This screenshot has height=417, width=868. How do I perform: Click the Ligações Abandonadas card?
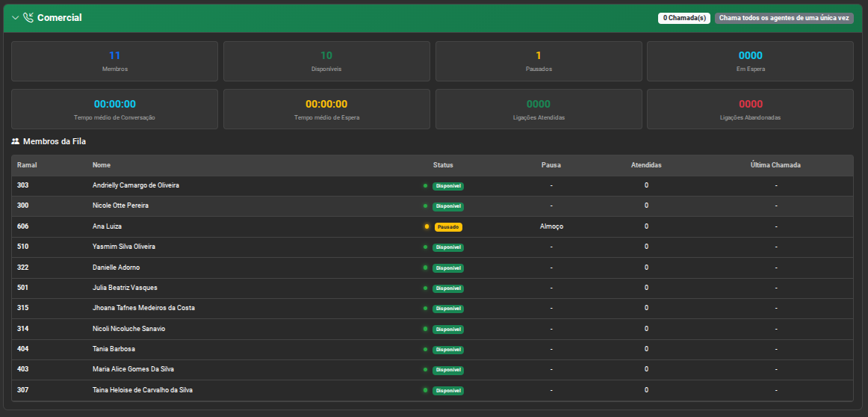click(750, 109)
